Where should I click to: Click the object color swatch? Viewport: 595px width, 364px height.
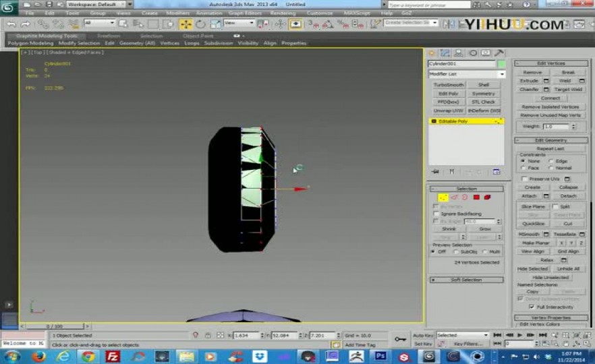[x=502, y=63]
